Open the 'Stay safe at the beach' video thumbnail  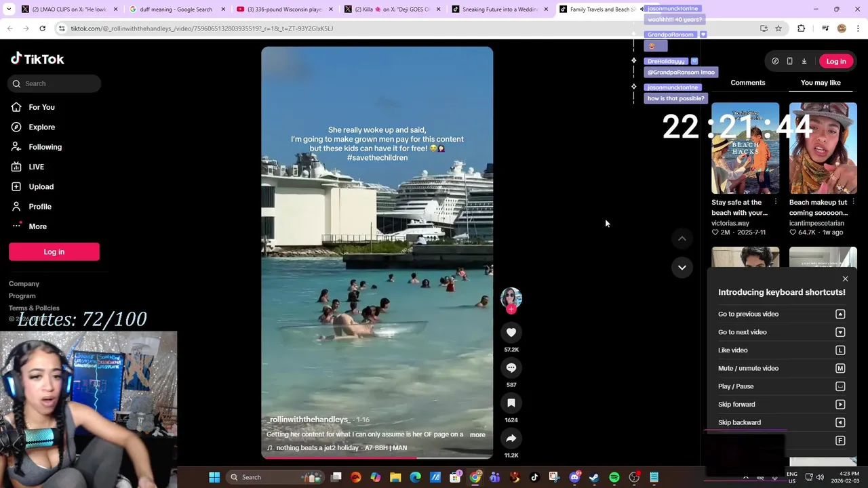(x=745, y=148)
